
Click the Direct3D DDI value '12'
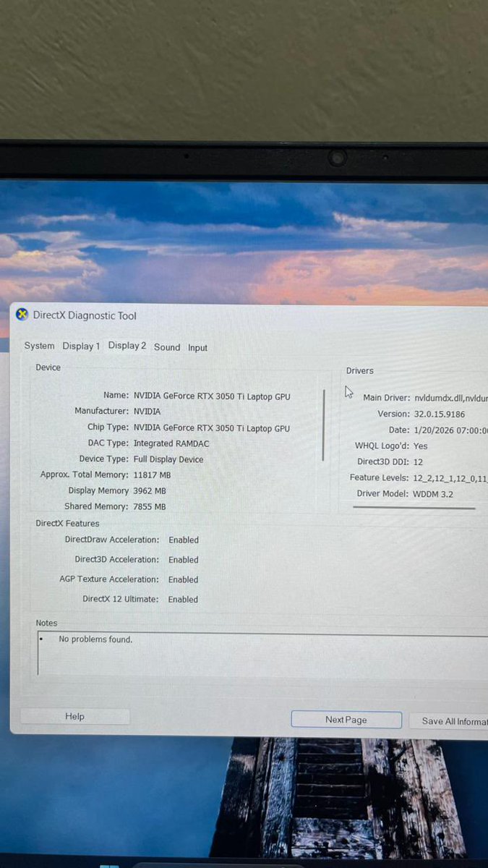419,461
